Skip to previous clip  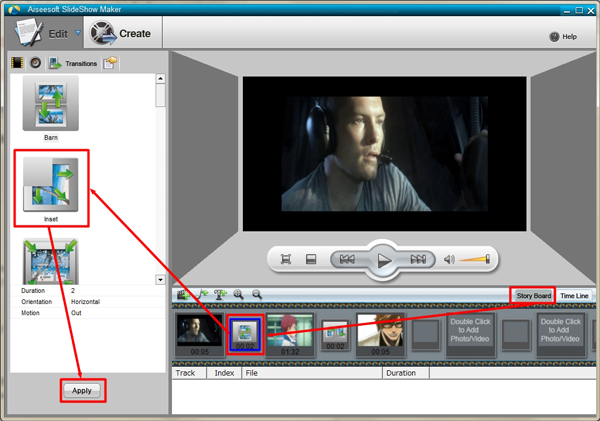[x=348, y=260]
